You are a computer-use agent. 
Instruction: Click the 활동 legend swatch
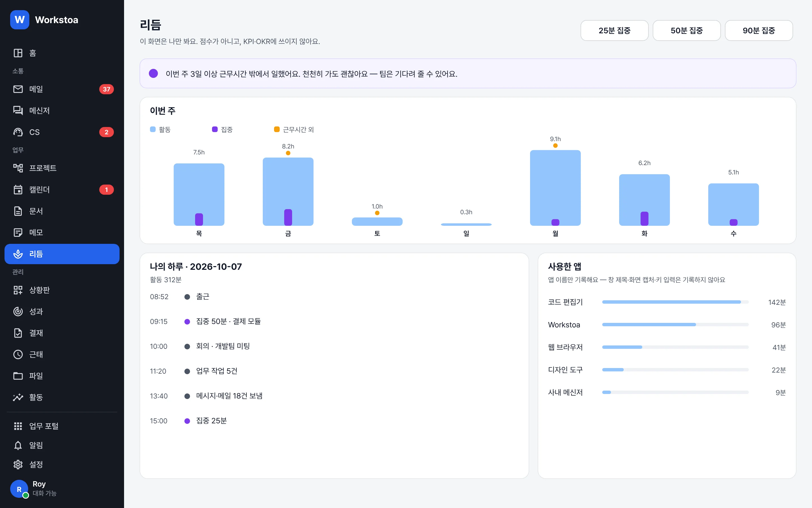[x=153, y=129]
